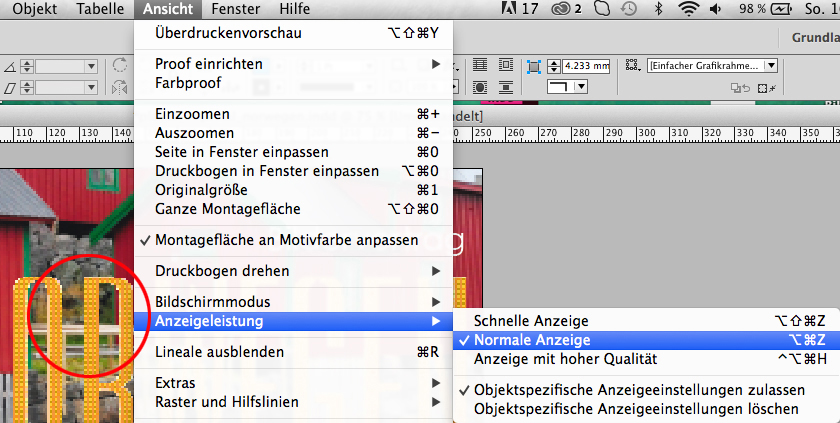Click the rotate 90° clockwise icon
The image size is (840, 423).
pyautogui.click(x=120, y=66)
